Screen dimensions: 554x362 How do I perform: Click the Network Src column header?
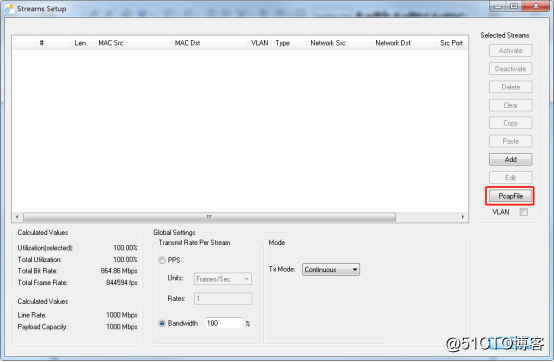click(338, 43)
